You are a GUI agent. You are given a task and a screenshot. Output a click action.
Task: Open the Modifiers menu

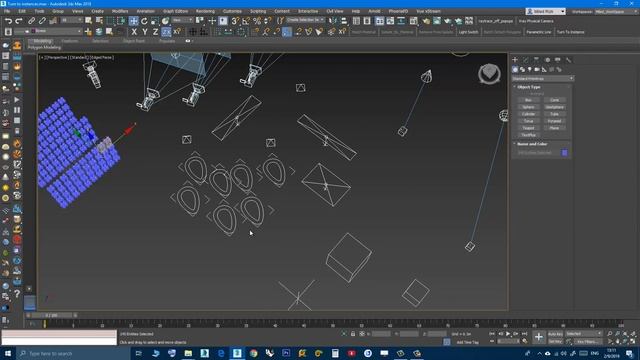coord(120,11)
